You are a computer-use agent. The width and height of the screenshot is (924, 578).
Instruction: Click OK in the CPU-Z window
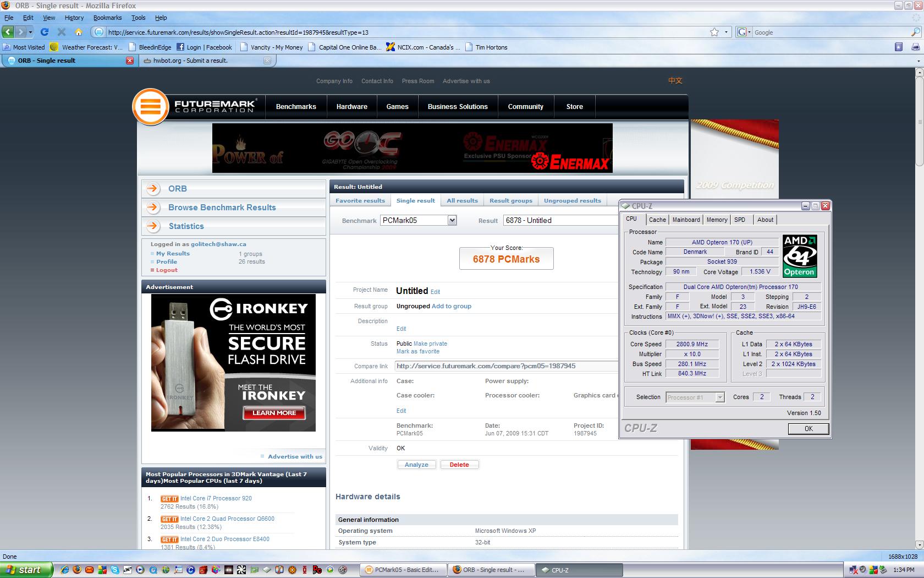click(809, 429)
